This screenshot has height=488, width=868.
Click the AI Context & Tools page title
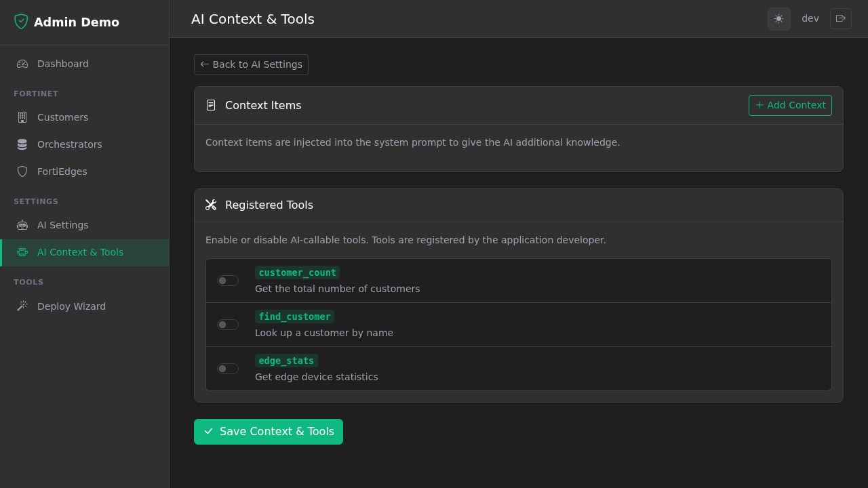pyautogui.click(x=253, y=19)
